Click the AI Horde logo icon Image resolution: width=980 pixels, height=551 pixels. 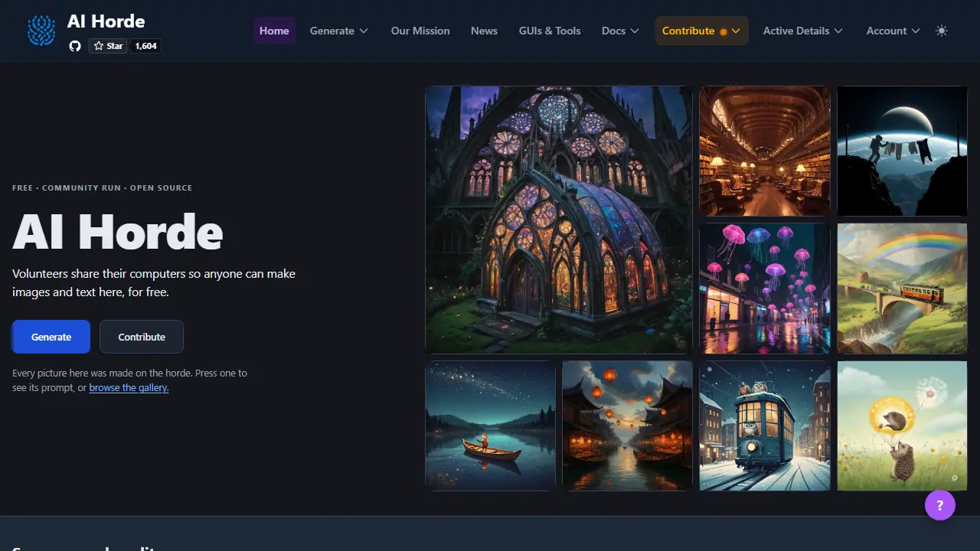(41, 31)
